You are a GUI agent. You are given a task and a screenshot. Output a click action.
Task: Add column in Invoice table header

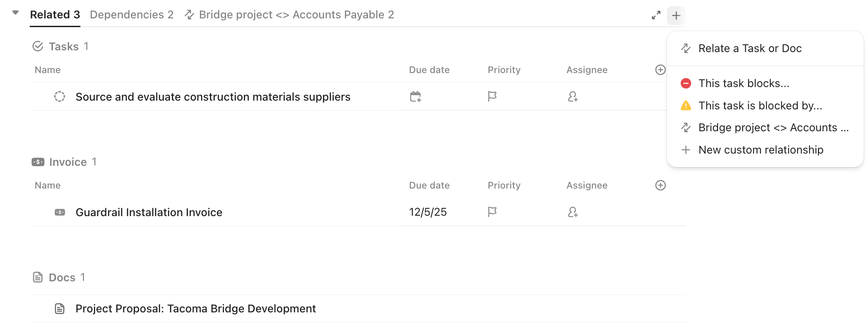(660, 185)
